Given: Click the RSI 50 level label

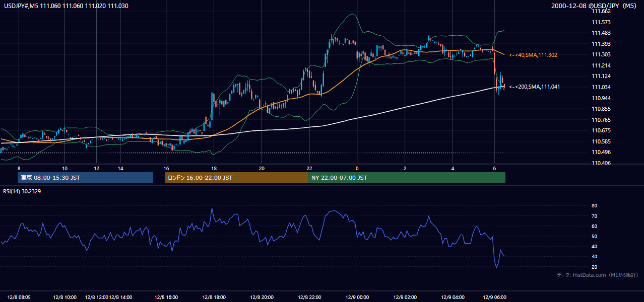Looking at the screenshot, I should point(594,236).
